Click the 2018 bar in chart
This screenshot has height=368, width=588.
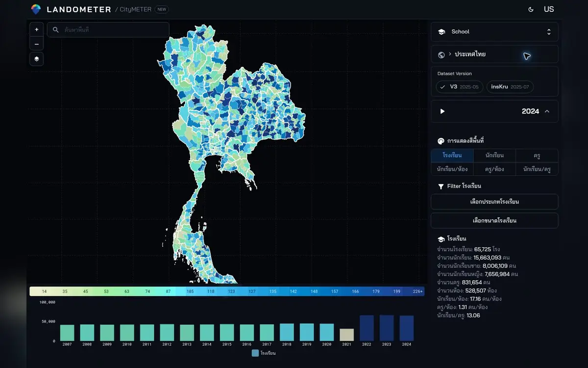coord(287,332)
